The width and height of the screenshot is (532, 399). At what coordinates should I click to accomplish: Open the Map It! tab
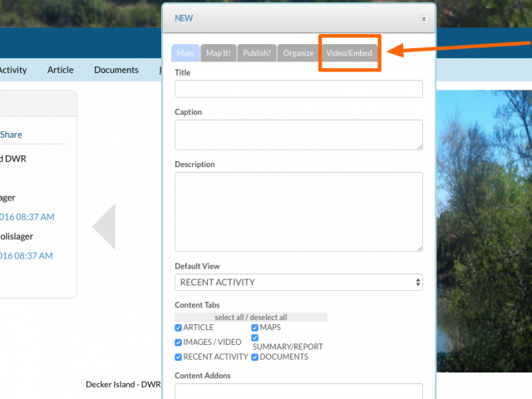[218, 53]
